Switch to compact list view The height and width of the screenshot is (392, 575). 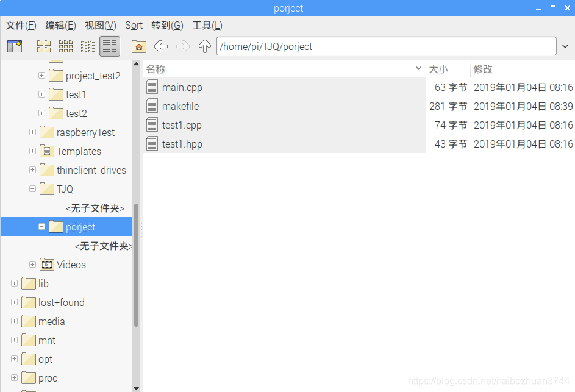(87, 46)
